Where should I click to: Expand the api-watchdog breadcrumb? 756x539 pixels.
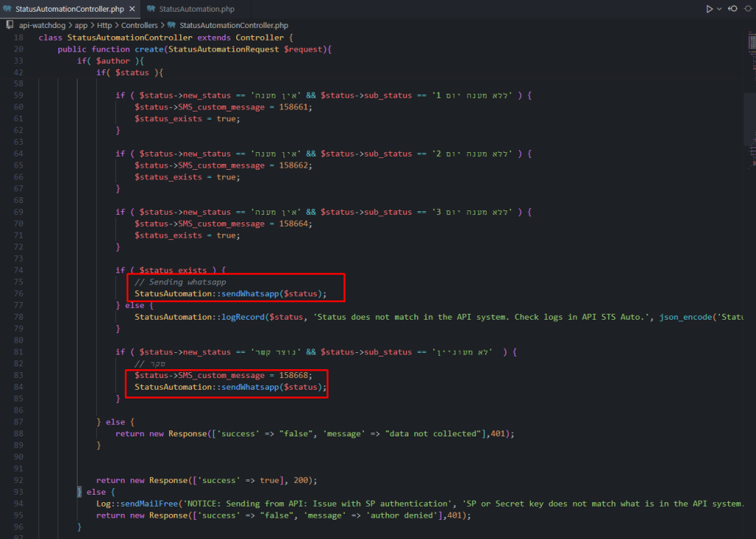tap(42, 25)
